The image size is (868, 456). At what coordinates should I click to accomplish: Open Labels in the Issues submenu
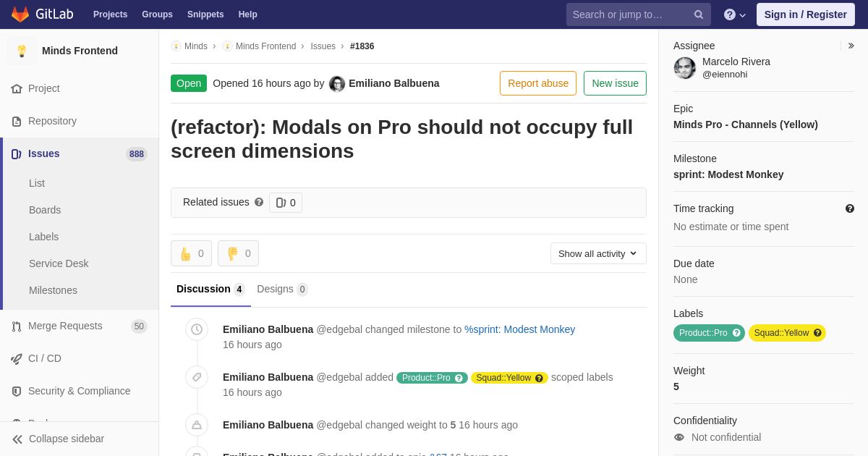(x=43, y=237)
